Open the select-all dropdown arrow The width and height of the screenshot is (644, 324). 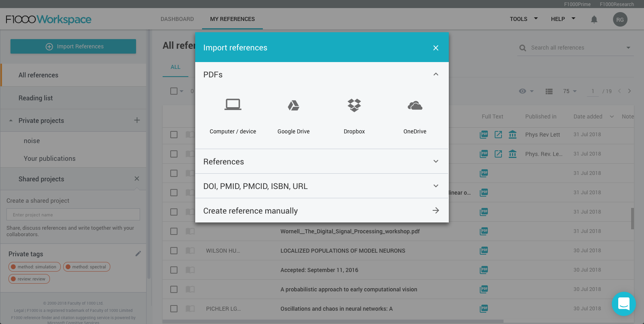coord(182,91)
